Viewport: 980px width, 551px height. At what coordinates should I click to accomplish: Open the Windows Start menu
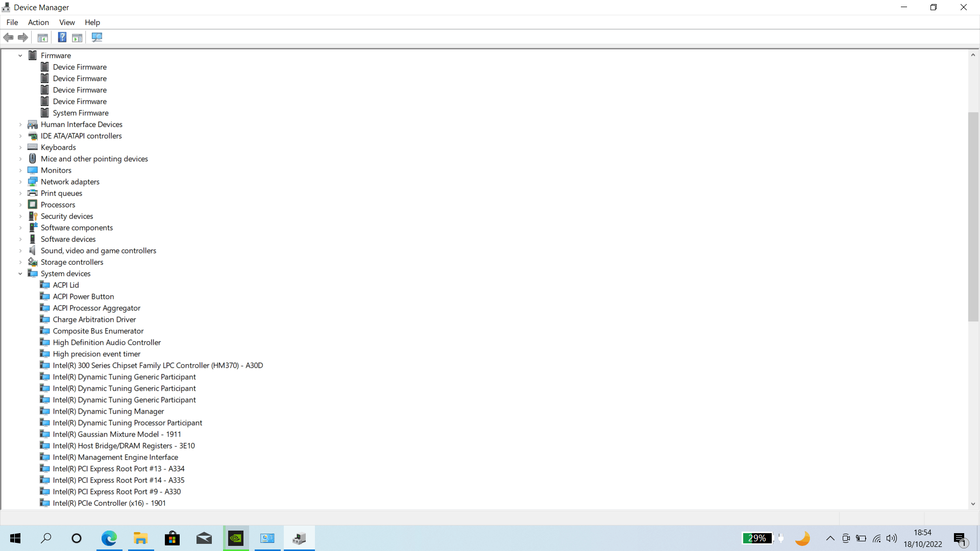[x=15, y=538]
